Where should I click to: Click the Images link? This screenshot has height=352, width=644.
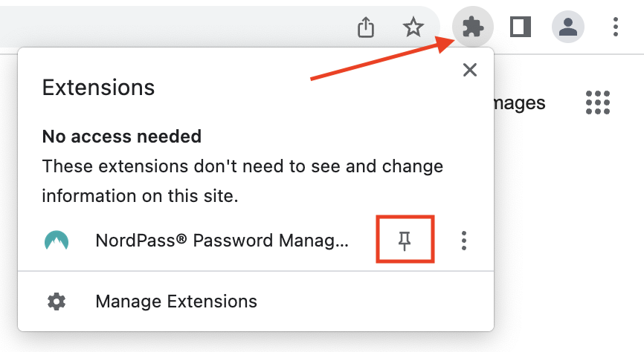(519, 103)
